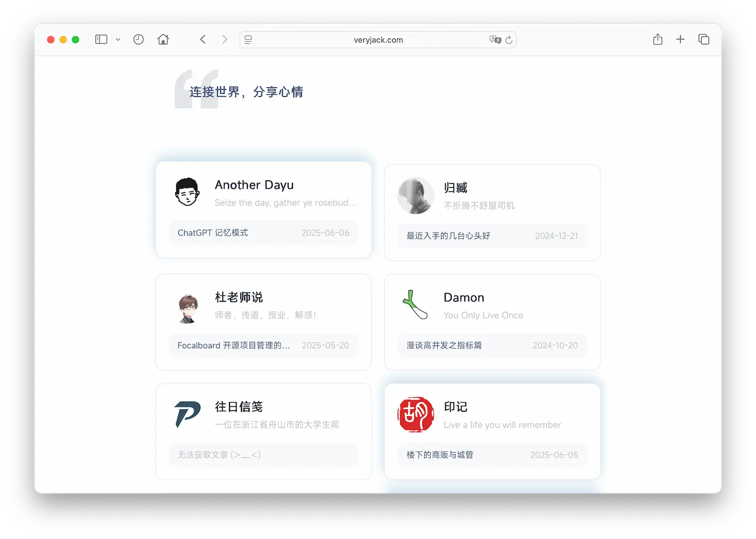Open the 归藏 blog title
This screenshot has height=539, width=756.
pyautogui.click(x=456, y=188)
